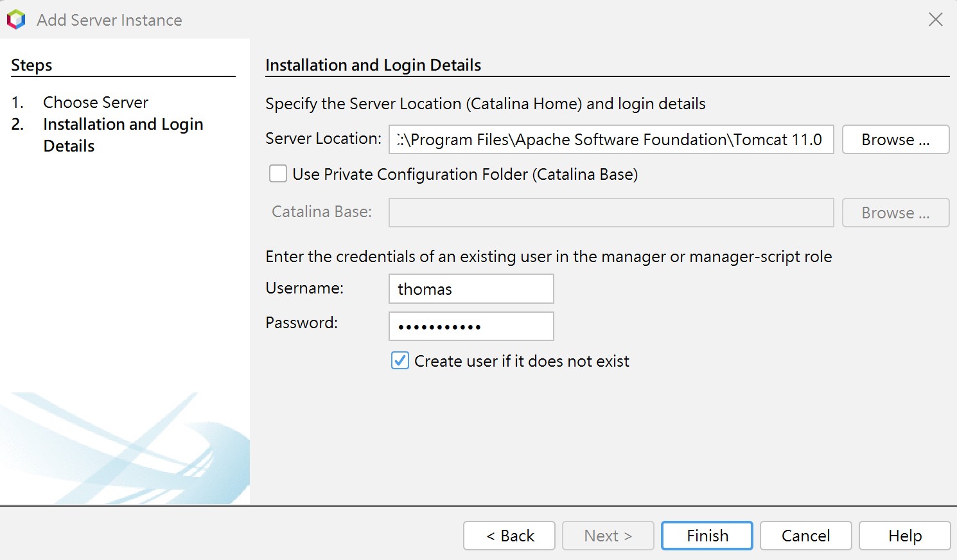Screen dimensions: 957x560
Task: Click the greyed-out Next button
Action: (x=608, y=536)
